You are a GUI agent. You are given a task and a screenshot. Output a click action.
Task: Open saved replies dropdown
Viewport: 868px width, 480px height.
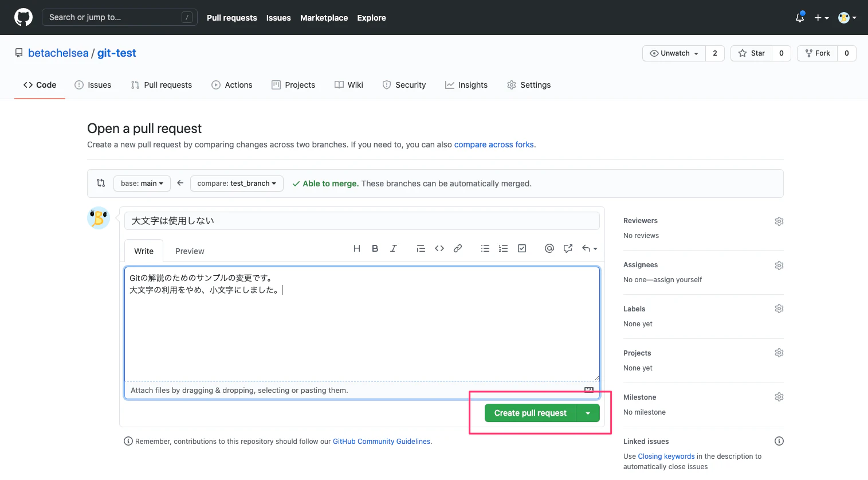pyautogui.click(x=590, y=248)
